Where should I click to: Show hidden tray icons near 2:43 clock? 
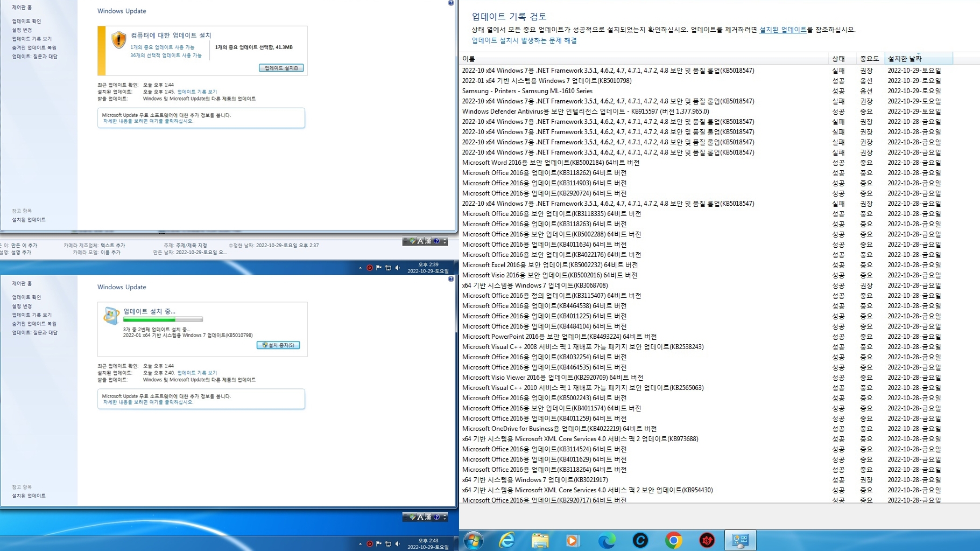click(x=360, y=543)
